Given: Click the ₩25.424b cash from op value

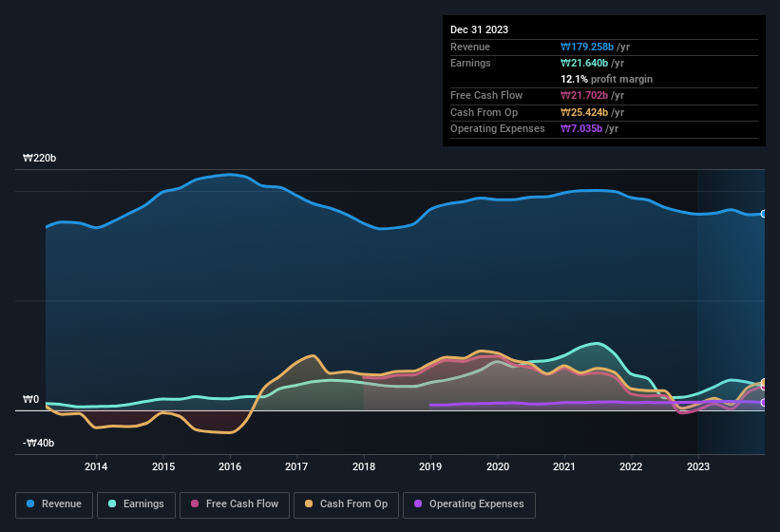Looking at the screenshot, I should [x=584, y=112].
